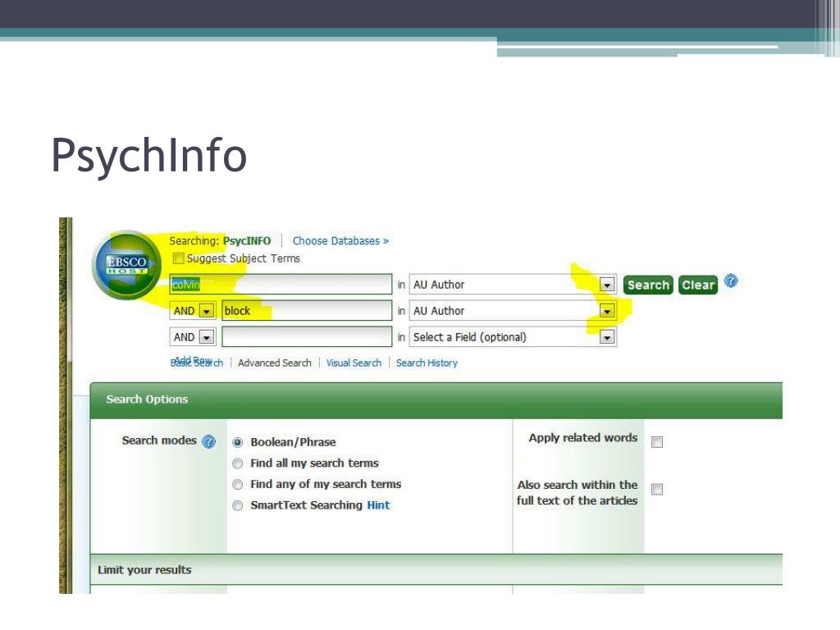Image resolution: width=840 pixels, height=630 pixels.
Task: Click the empty third search field
Action: (307, 337)
